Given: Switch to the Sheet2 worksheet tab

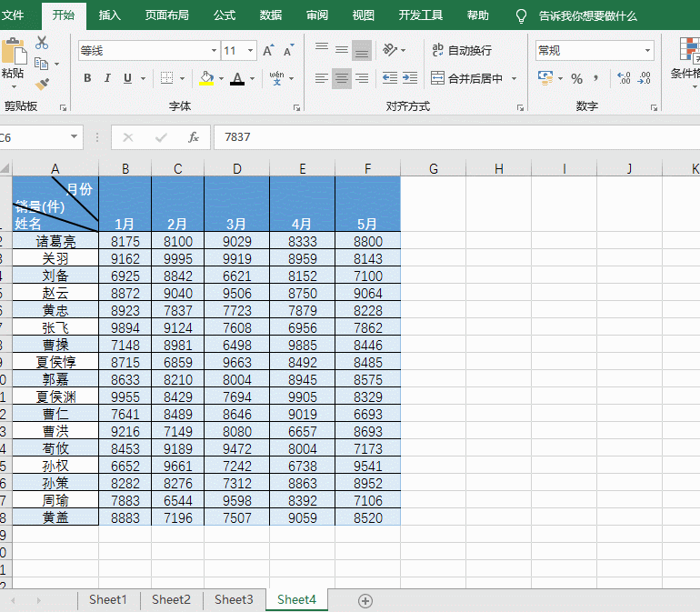Looking at the screenshot, I should [171, 599].
